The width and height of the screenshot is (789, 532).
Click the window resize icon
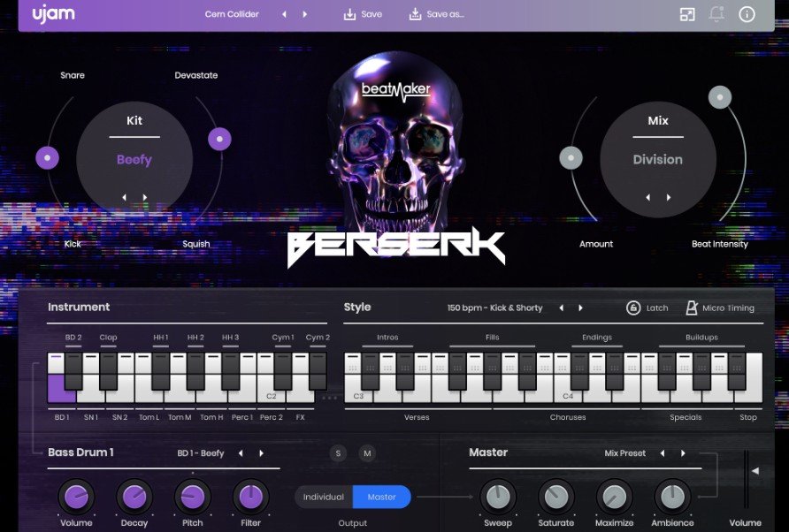pyautogui.click(x=687, y=14)
